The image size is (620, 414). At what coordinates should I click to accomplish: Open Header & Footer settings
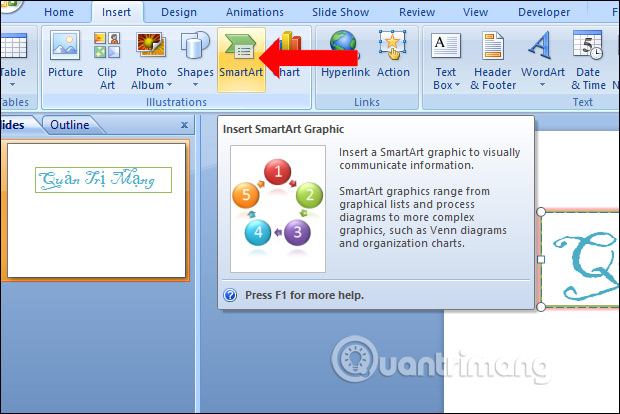493,60
